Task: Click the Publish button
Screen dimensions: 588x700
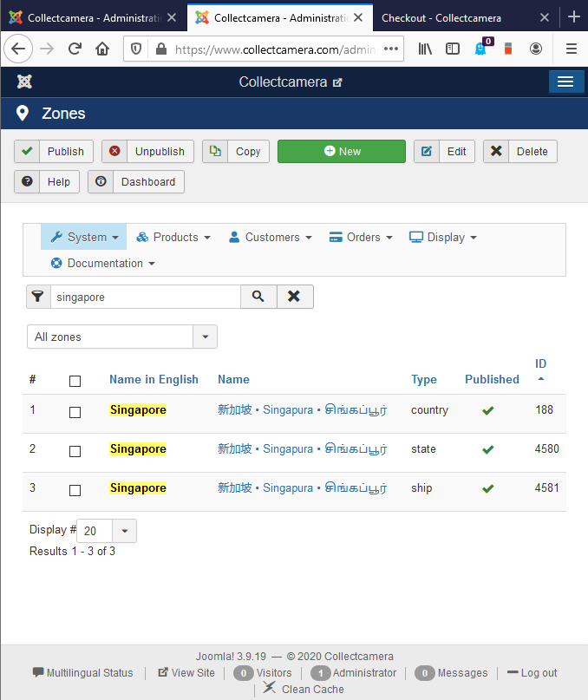Action: (54, 151)
